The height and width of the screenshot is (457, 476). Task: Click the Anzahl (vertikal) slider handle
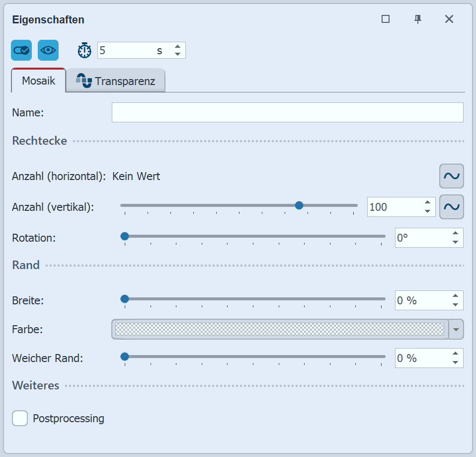click(299, 205)
